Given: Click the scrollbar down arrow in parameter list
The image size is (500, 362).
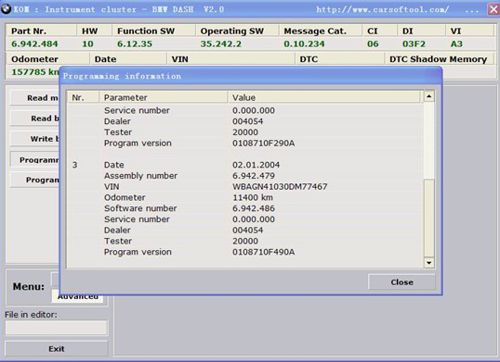Looking at the screenshot, I should [429, 263].
